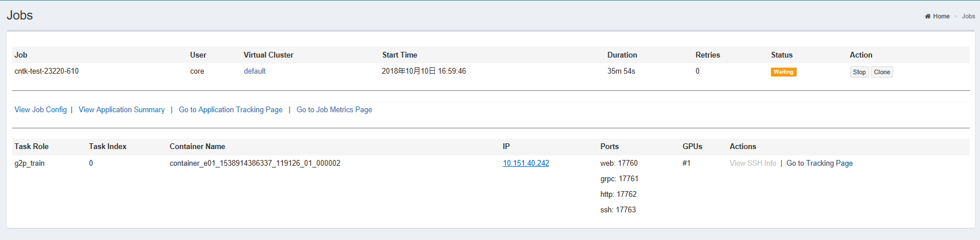The image size is (980, 240).
Task: Click the Waiting status badge
Action: click(784, 72)
